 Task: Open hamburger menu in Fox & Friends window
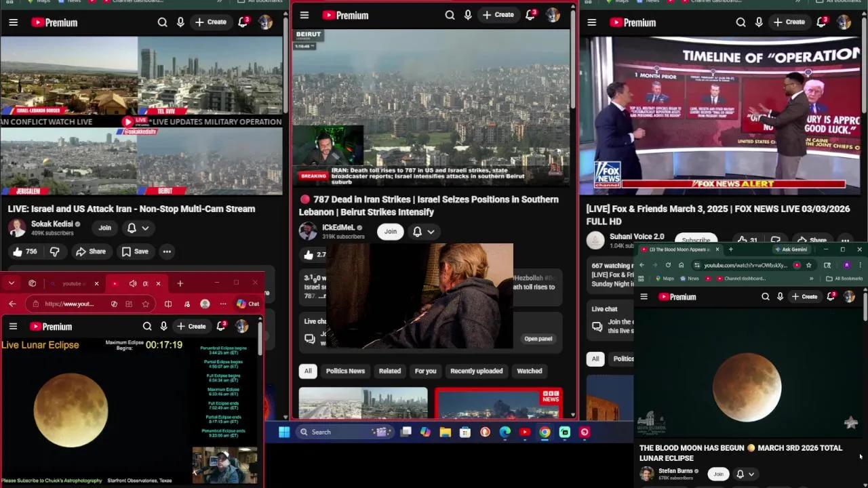pyautogui.click(x=591, y=22)
